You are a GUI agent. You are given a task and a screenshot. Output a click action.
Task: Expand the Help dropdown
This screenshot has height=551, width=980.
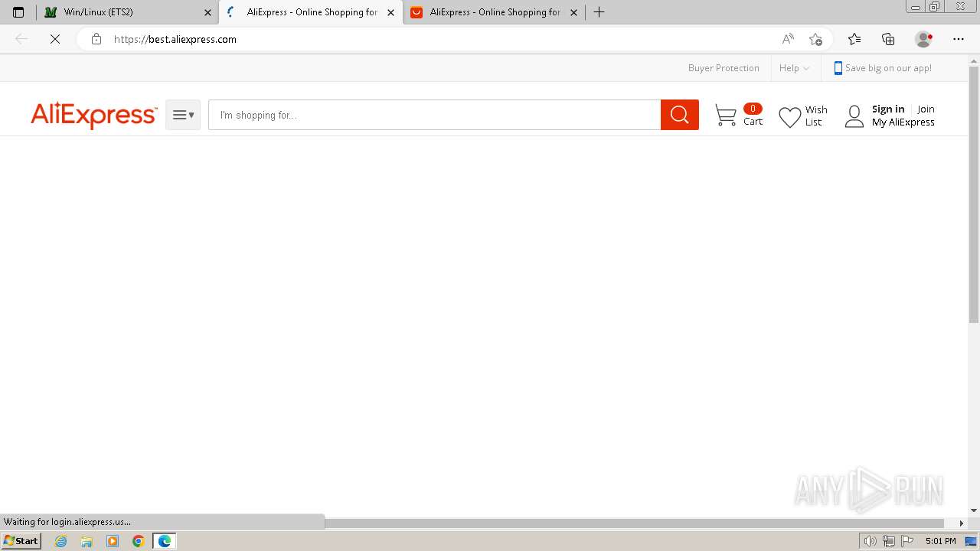[x=794, y=68]
